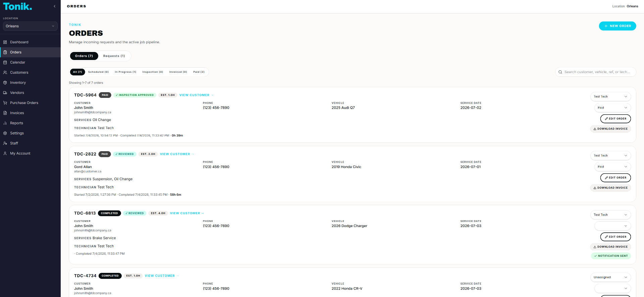Screen dimensions: 644x297
Task: Open View Customer link for TDC-5964
Action: (x=196, y=95)
